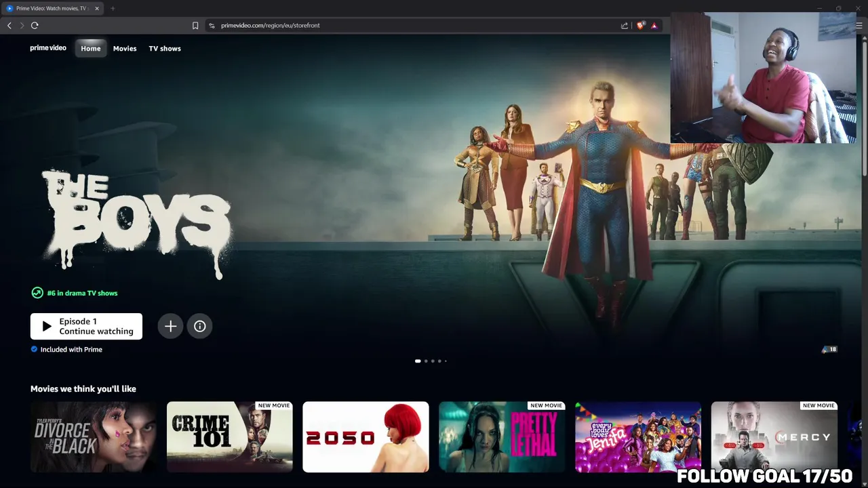
Task: Open the browser hamburger menu
Action: [x=859, y=25]
